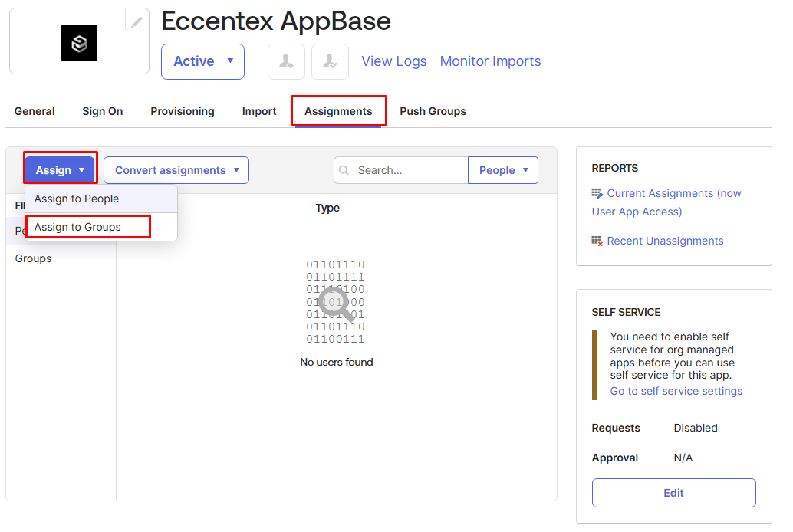Open Current Assignments report link

pos(666,202)
